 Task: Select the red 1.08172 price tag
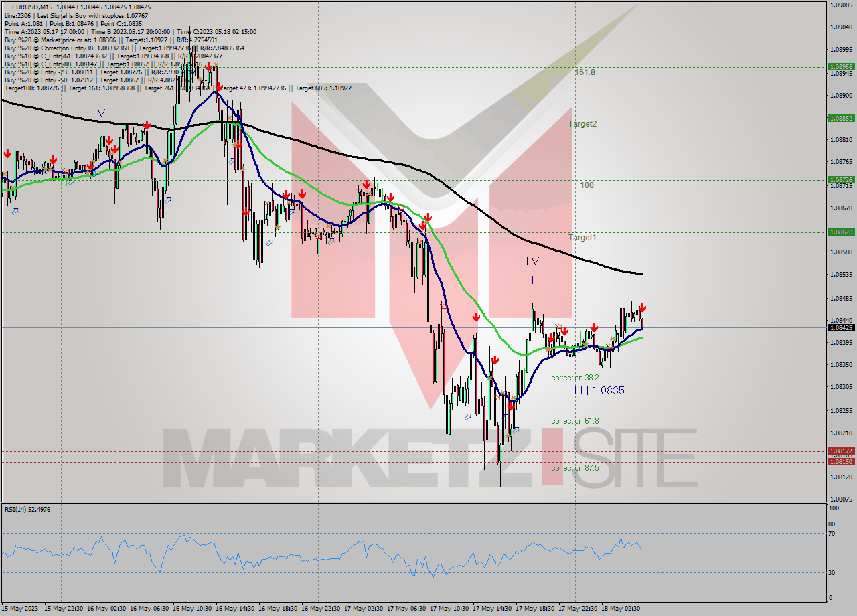840,451
